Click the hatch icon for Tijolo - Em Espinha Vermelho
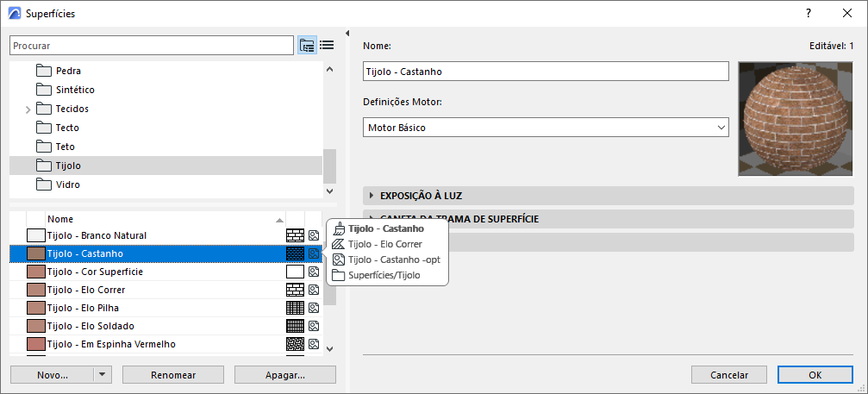 point(295,344)
